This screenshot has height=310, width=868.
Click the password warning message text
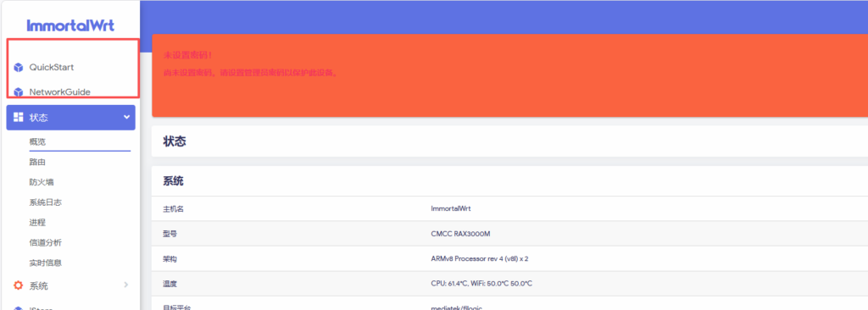coord(250,73)
